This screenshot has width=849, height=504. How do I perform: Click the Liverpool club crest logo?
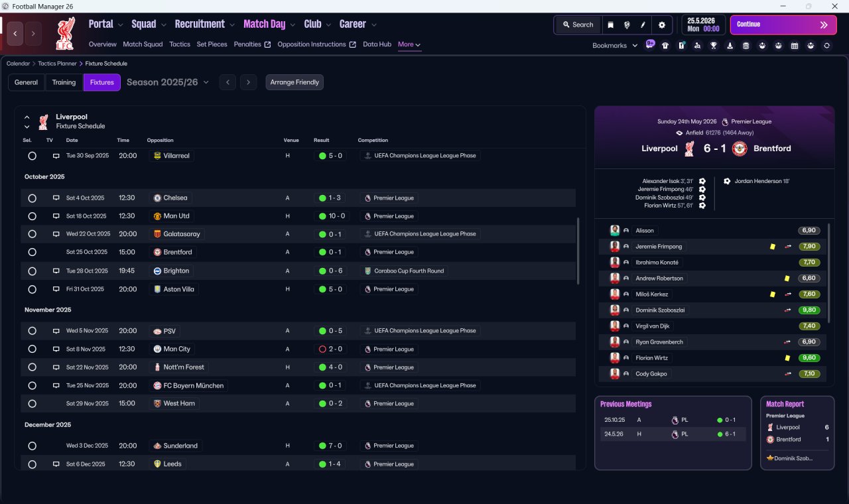(x=65, y=33)
